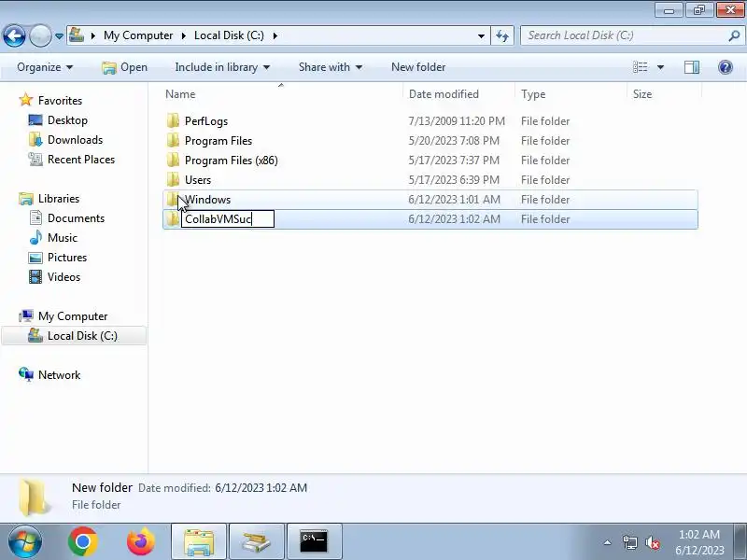Click the CollabVMSuc rename text box

pyautogui.click(x=228, y=219)
